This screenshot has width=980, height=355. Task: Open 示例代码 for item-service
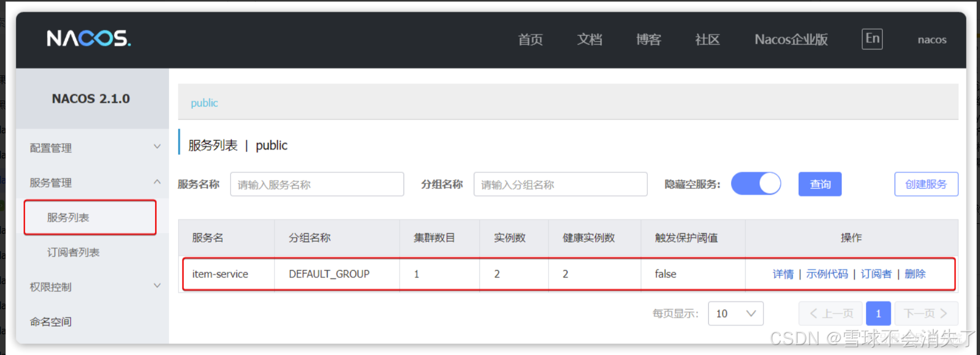click(x=827, y=274)
